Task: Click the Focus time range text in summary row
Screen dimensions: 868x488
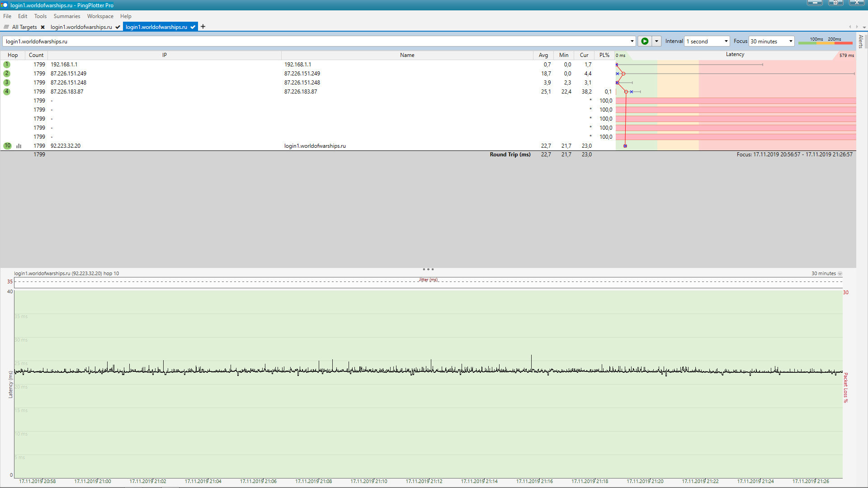Action: click(794, 155)
